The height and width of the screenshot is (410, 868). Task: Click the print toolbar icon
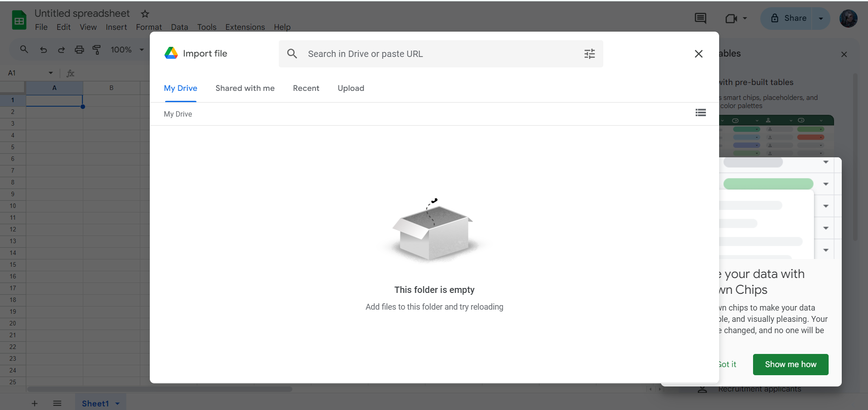(79, 50)
